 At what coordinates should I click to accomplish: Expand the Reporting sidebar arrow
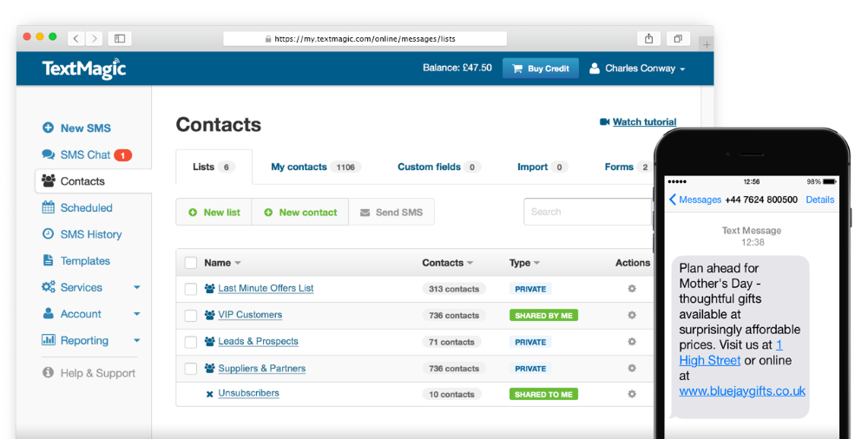[x=137, y=340]
